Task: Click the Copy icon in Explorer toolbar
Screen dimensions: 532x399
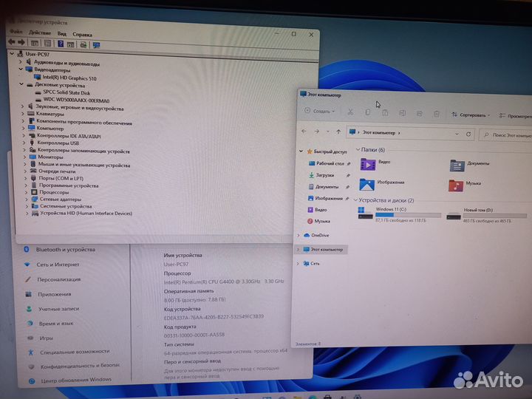Action: (367, 112)
